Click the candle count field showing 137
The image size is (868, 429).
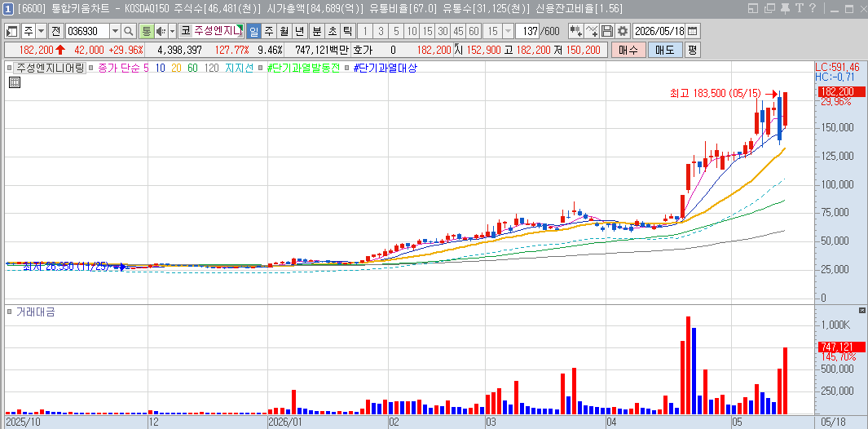click(x=527, y=30)
